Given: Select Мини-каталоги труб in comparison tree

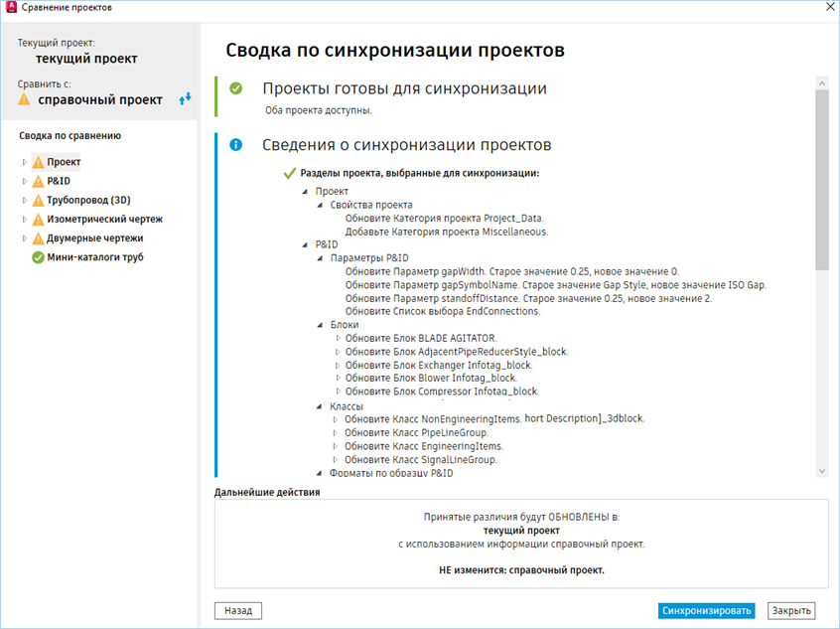Looking at the screenshot, I should point(95,257).
